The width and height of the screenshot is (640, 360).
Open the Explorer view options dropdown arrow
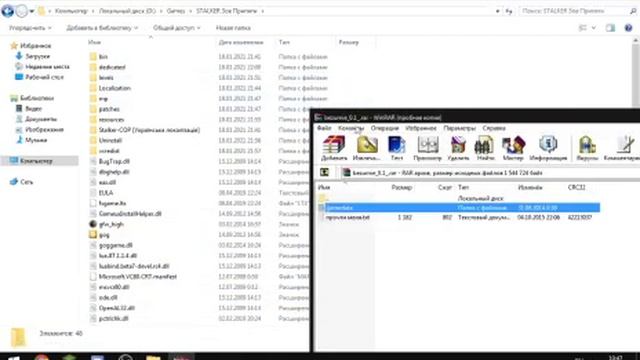pyautogui.click(x=593, y=28)
